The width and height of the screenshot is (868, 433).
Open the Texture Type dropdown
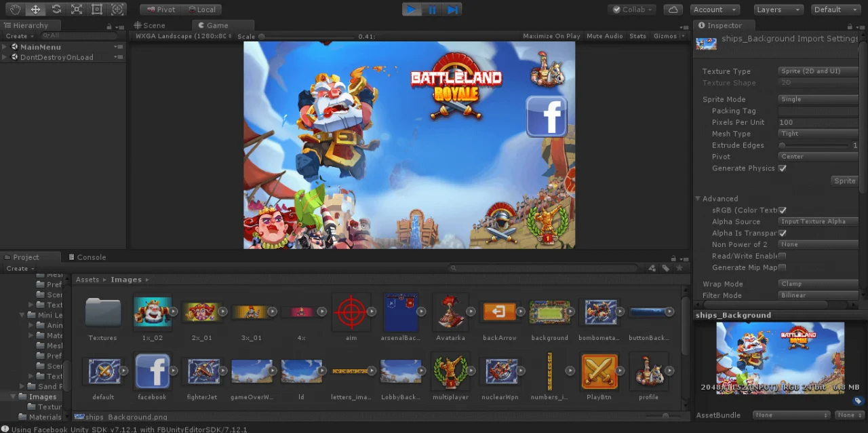tap(819, 71)
